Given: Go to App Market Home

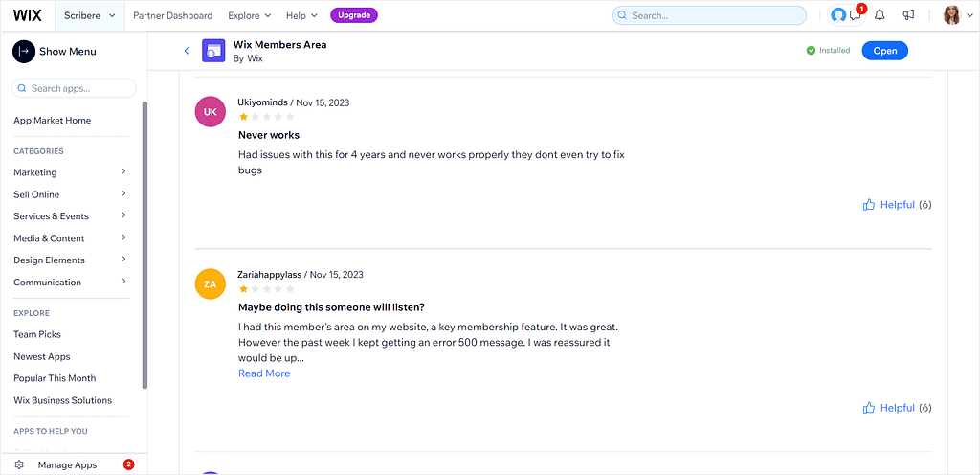Looking at the screenshot, I should click(x=52, y=121).
